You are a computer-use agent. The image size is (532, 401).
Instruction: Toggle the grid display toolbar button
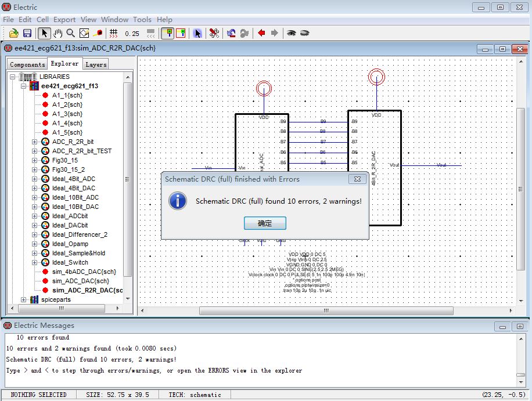click(x=114, y=33)
